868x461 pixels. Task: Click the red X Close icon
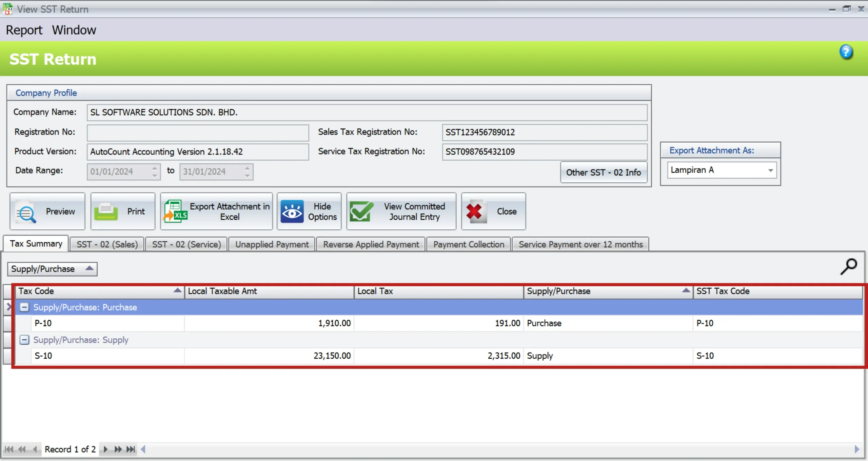pyautogui.click(x=475, y=211)
